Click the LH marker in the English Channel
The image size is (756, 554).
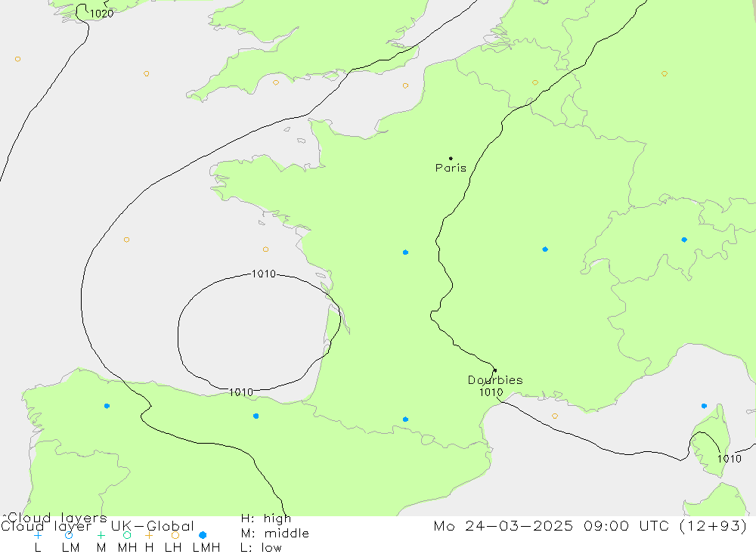tap(405, 86)
